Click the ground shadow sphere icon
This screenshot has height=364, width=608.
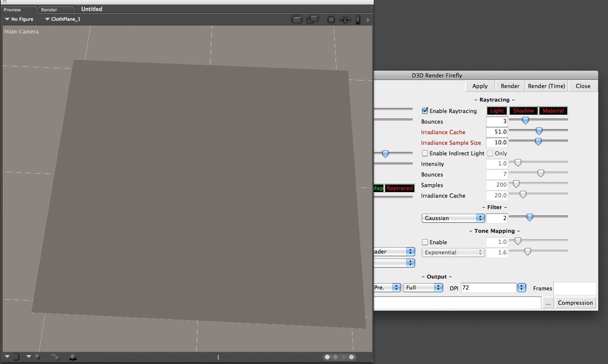point(73,357)
